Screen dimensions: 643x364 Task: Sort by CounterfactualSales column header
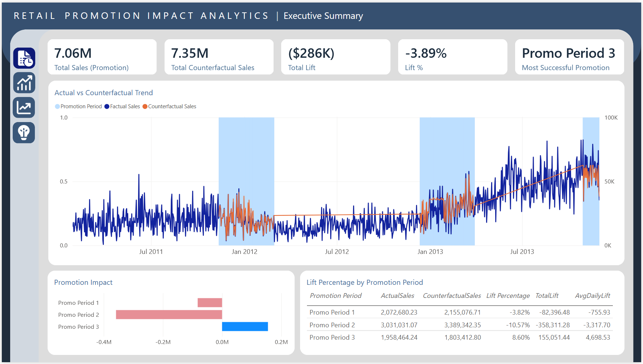point(452,296)
